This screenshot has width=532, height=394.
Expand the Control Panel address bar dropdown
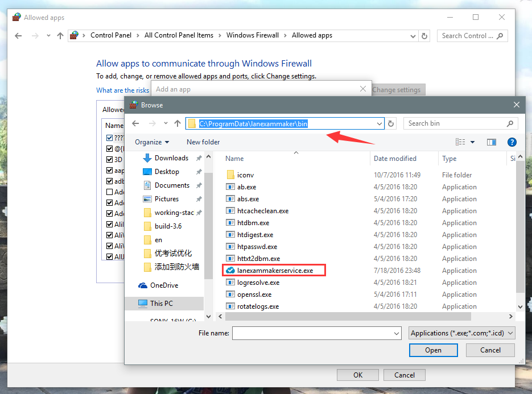413,36
